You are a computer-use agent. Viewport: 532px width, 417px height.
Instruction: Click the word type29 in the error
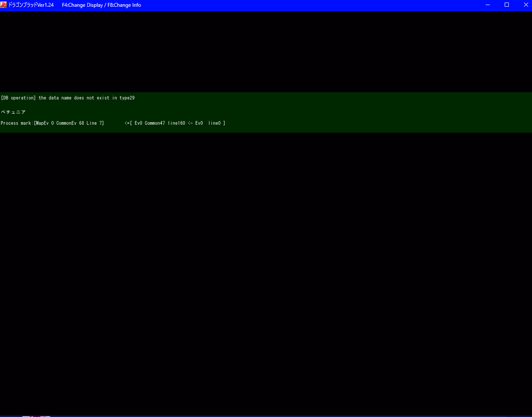[127, 98]
